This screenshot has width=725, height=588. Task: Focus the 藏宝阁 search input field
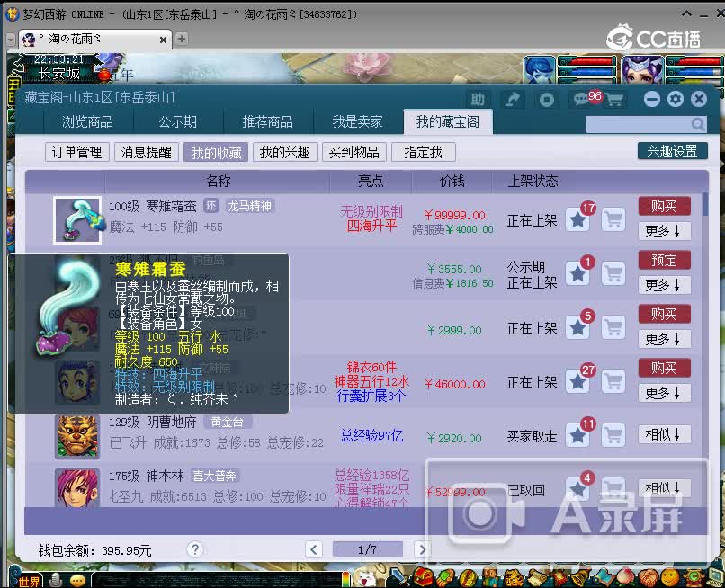click(638, 124)
